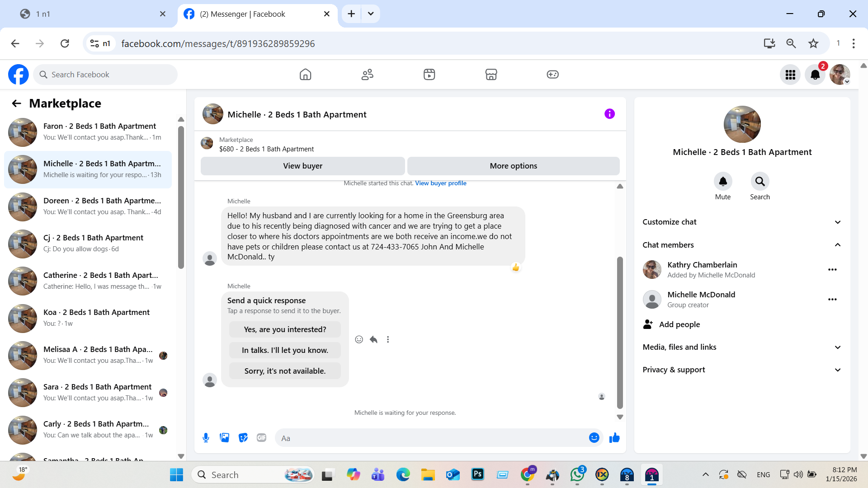Click the purple conversation info icon
This screenshot has width=868, height=488.
609,114
